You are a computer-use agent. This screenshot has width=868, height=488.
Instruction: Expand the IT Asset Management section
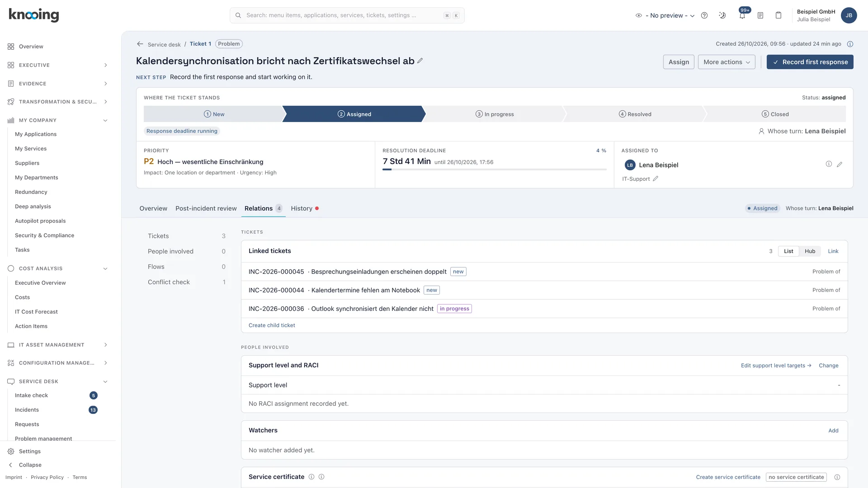click(x=58, y=345)
